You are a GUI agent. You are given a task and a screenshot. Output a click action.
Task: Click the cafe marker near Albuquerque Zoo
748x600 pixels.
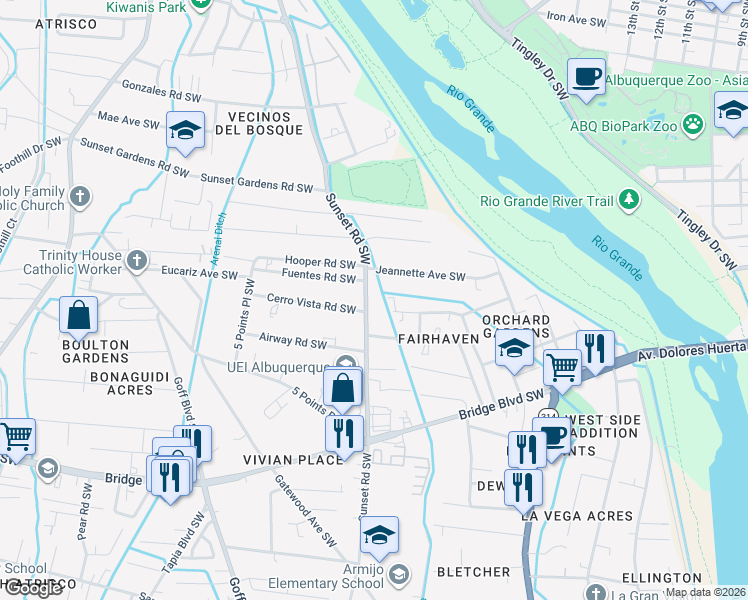coord(586,78)
